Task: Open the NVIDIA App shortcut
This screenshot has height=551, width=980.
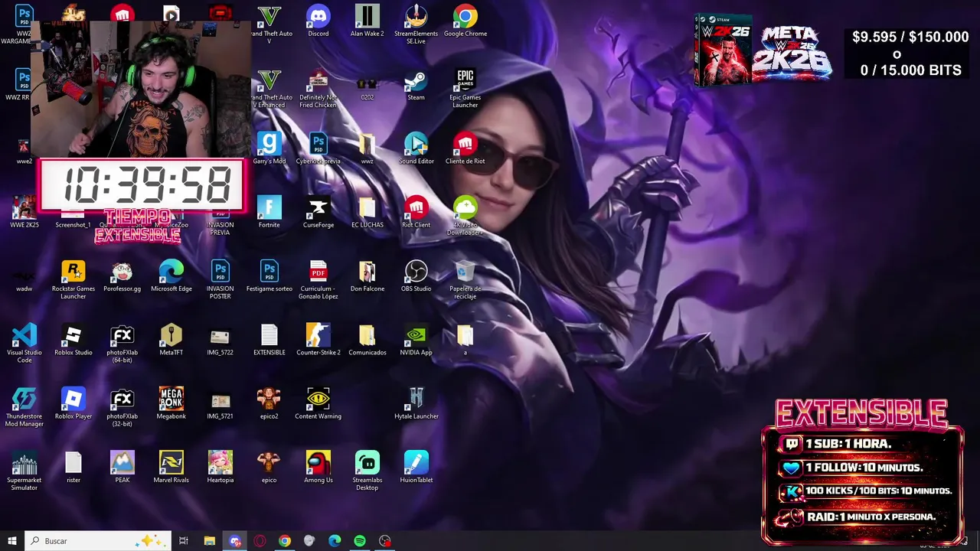Action: [416, 341]
